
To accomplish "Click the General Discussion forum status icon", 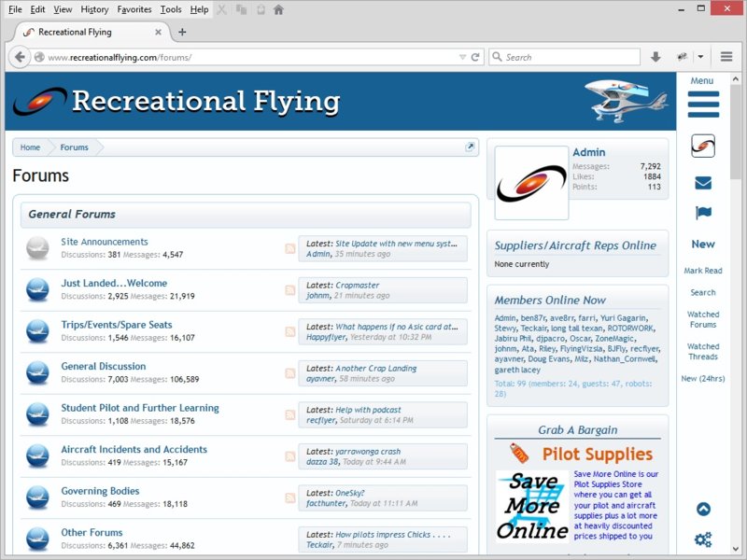I will click(37, 372).
